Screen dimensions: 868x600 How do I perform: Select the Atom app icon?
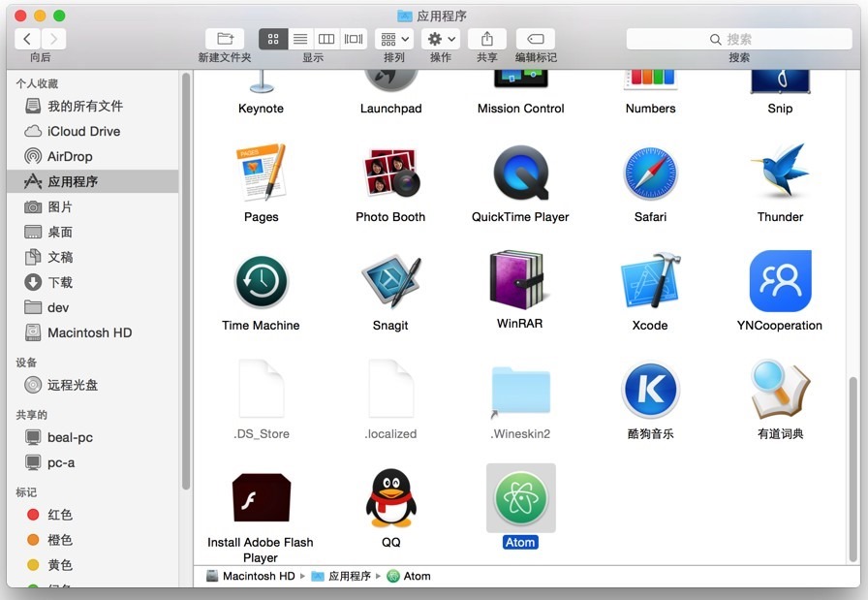coord(520,498)
